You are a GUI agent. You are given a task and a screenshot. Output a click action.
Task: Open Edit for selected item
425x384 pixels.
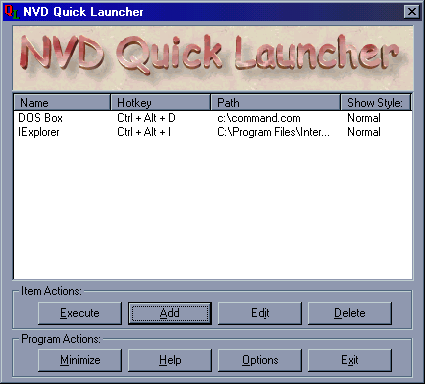coord(260,313)
